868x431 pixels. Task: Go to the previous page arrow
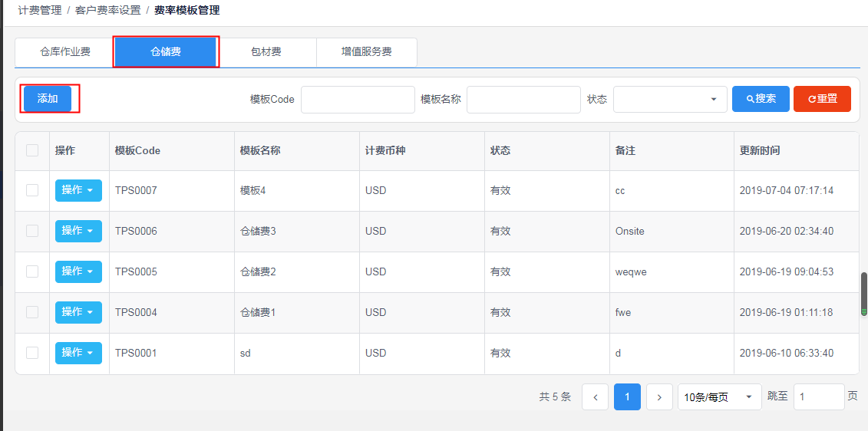(x=595, y=396)
